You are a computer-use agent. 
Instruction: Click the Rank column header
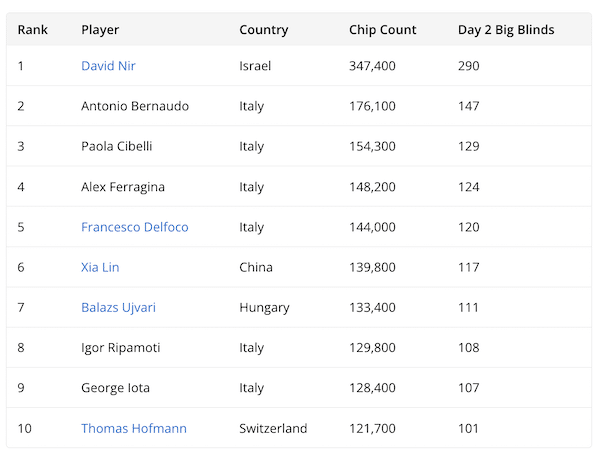(x=32, y=30)
